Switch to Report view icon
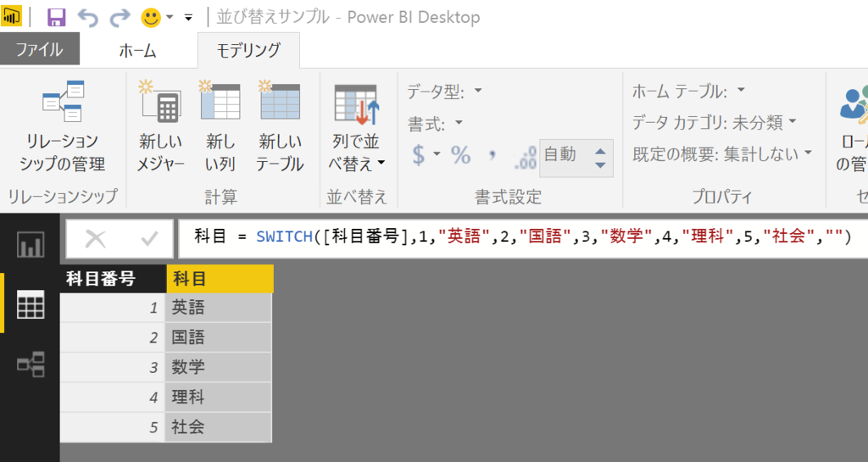 30,244
